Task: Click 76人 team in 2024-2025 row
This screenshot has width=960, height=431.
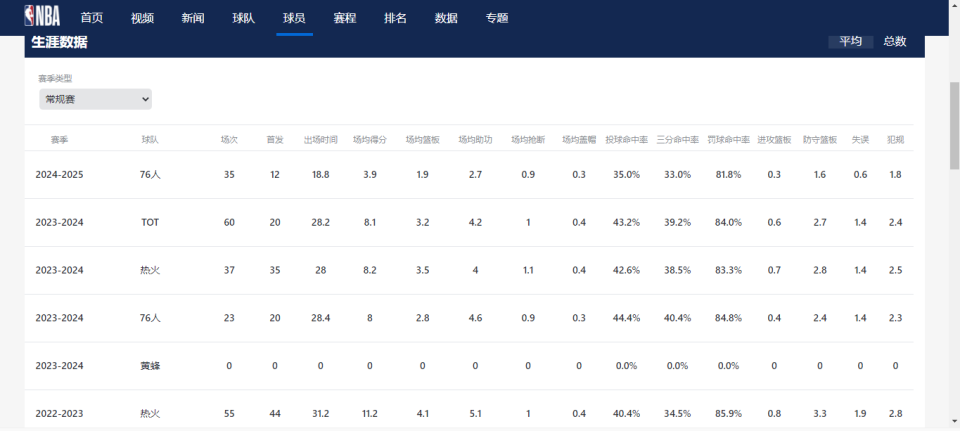Action: tap(150, 175)
